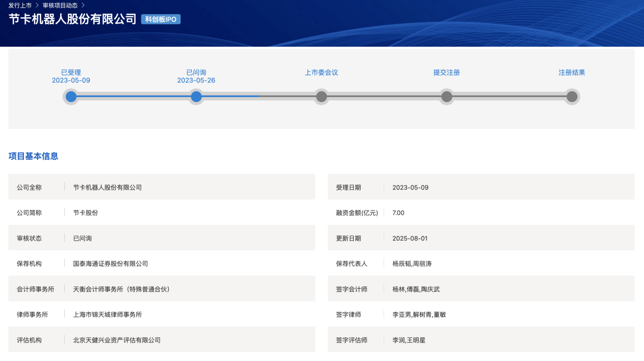Click the 注册结果 grey stage dot
This screenshot has height=361, width=644.
[x=572, y=97]
